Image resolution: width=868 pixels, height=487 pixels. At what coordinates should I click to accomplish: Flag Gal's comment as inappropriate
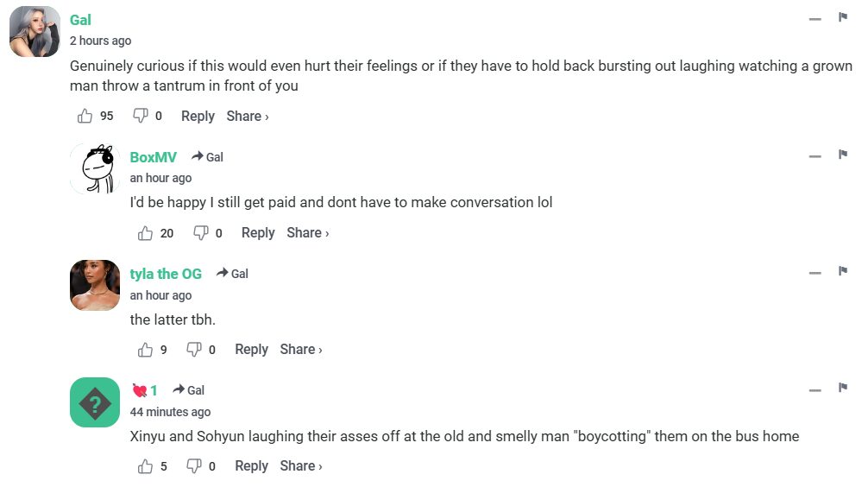tap(843, 17)
